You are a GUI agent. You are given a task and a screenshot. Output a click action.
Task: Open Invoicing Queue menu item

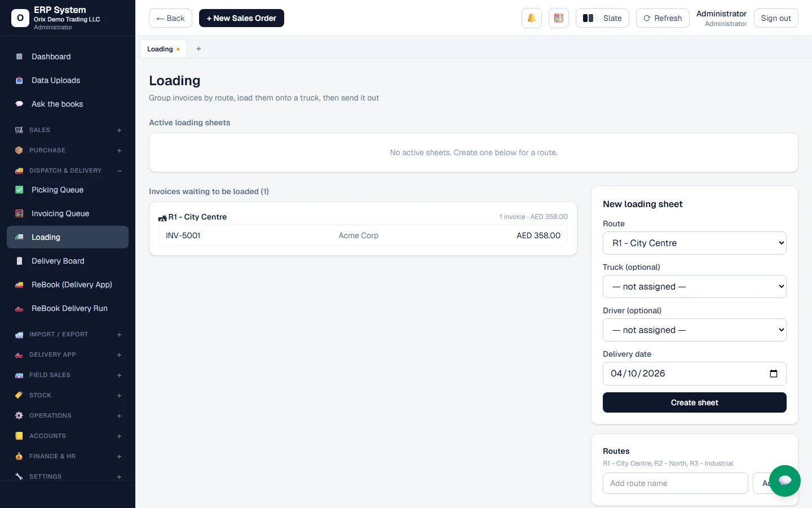68,213
